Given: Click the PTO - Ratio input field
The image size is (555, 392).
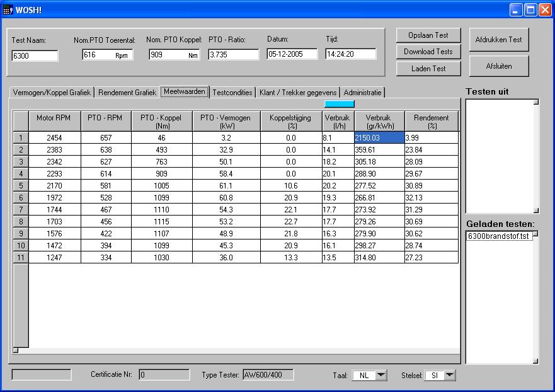Looking at the screenshot, I should [233, 55].
